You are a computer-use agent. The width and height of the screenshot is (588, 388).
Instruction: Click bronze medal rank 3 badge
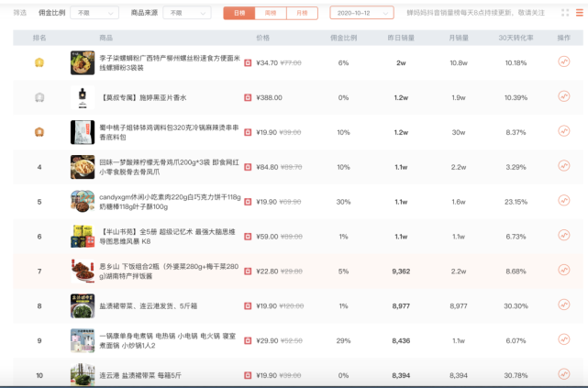pos(39,132)
